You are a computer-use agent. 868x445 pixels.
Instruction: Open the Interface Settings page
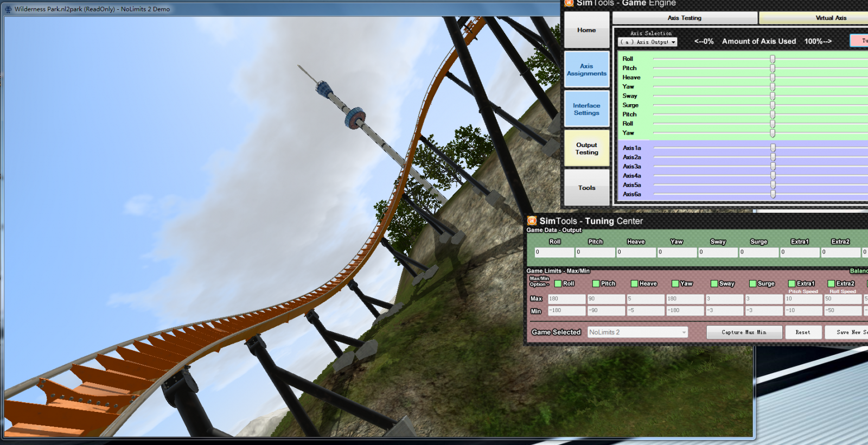click(x=586, y=110)
